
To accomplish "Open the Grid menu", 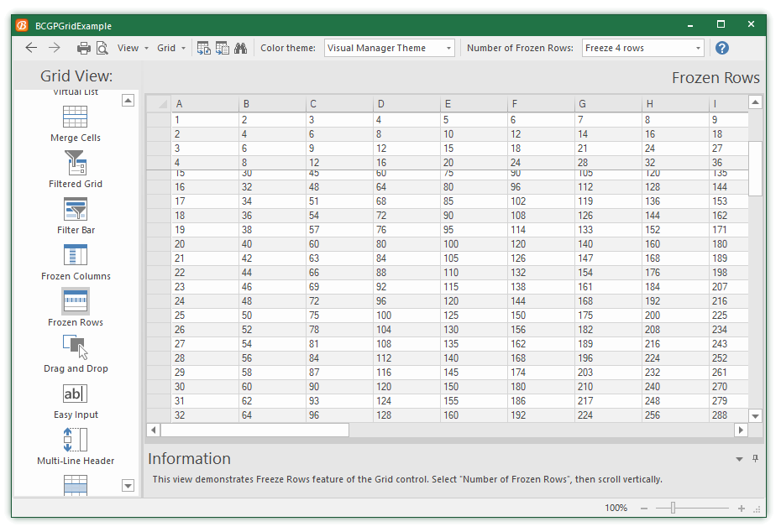I will pyautogui.click(x=170, y=48).
